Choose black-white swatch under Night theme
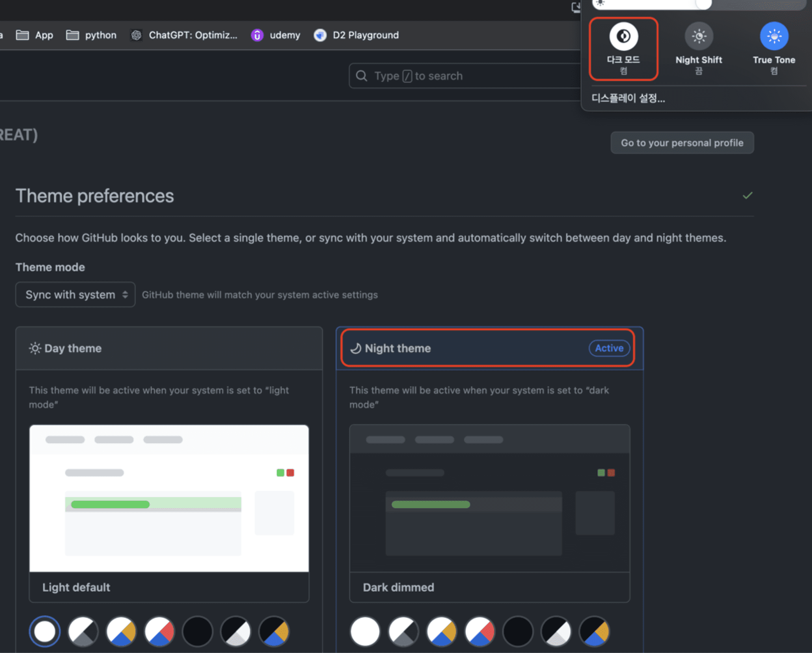The width and height of the screenshot is (812, 653). tap(556, 631)
